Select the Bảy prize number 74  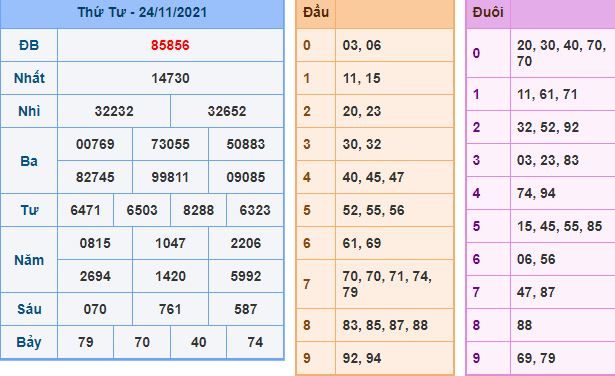[255, 342]
